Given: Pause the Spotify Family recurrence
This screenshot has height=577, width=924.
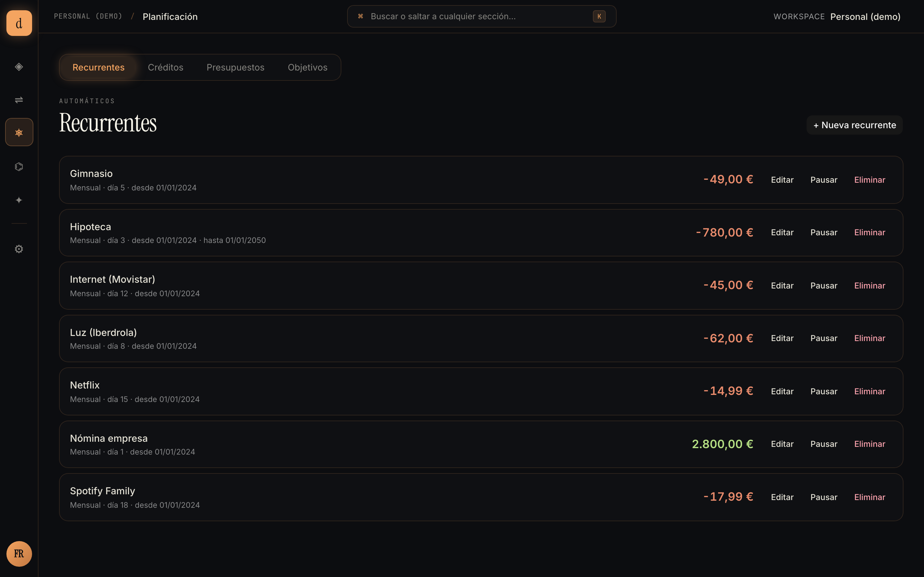Looking at the screenshot, I should [x=824, y=497].
